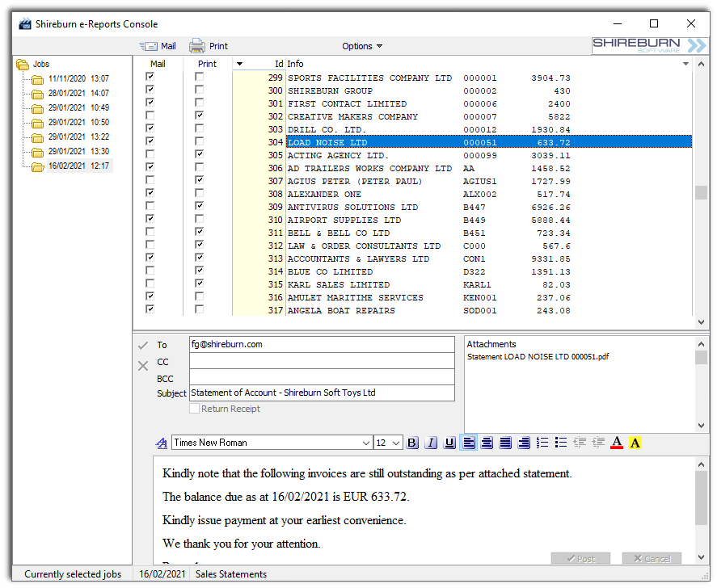Enable Mail for Creative Makers Company
This screenshot has width=717, height=588.
point(150,115)
